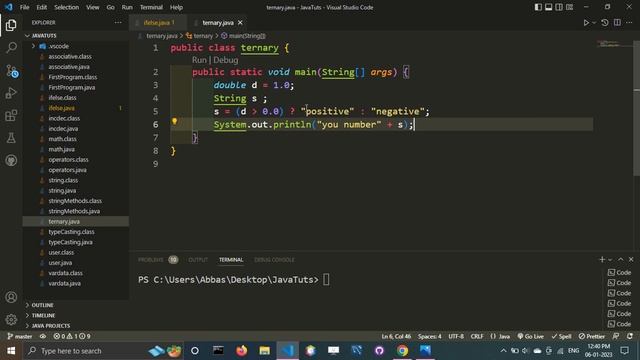Open operators.java in explorer

pyautogui.click(x=67, y=170)
